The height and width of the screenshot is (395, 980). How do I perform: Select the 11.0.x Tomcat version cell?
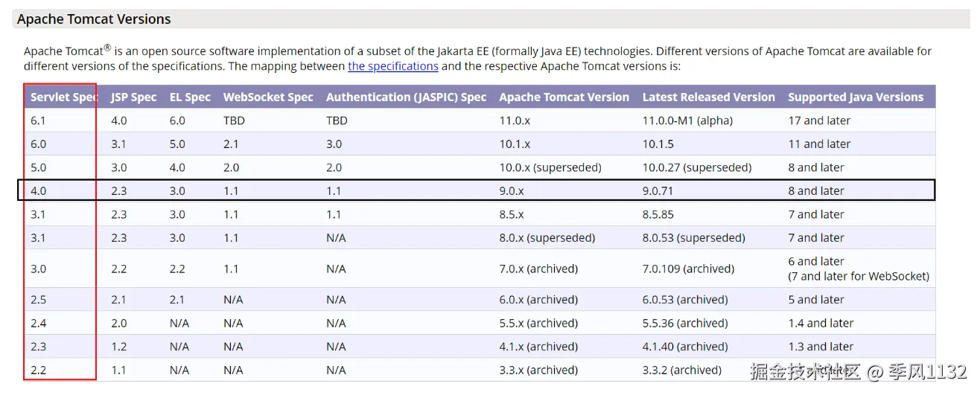[x=515, y=121]
